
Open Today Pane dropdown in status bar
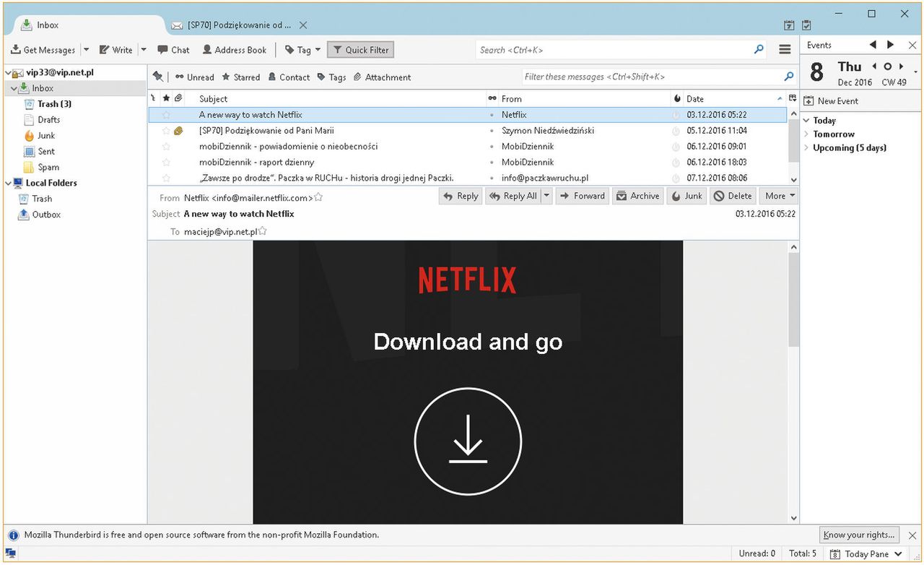click(867, 554)
